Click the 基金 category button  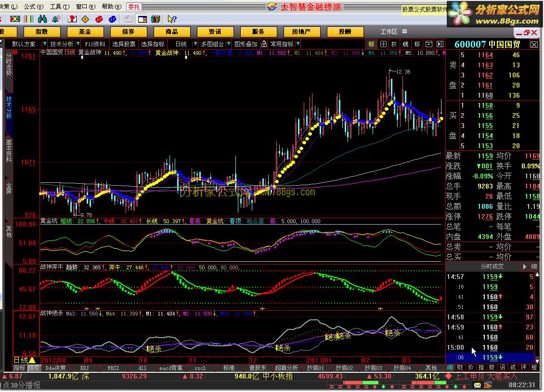pos(85,32)
